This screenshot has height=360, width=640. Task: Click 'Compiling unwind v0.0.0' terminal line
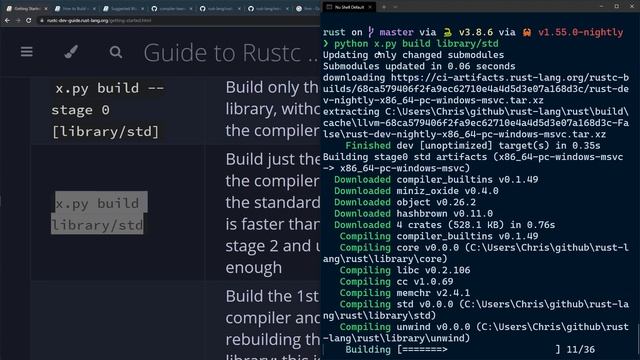476,333
